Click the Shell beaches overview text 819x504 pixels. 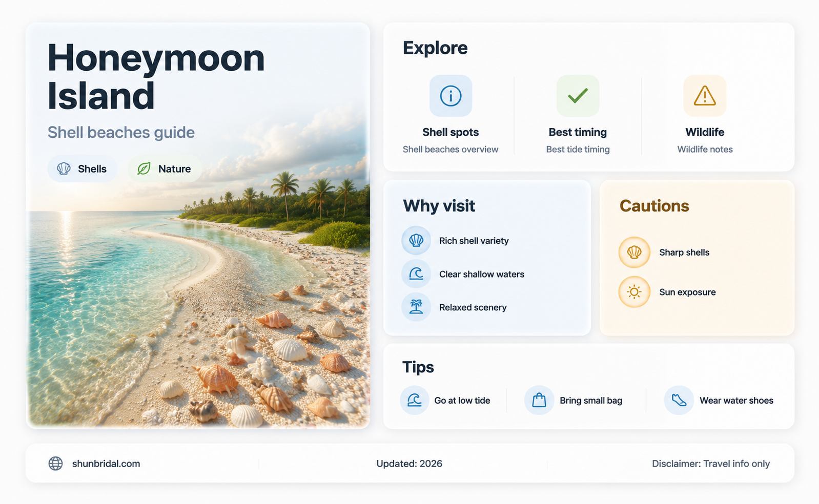(451, 149)
